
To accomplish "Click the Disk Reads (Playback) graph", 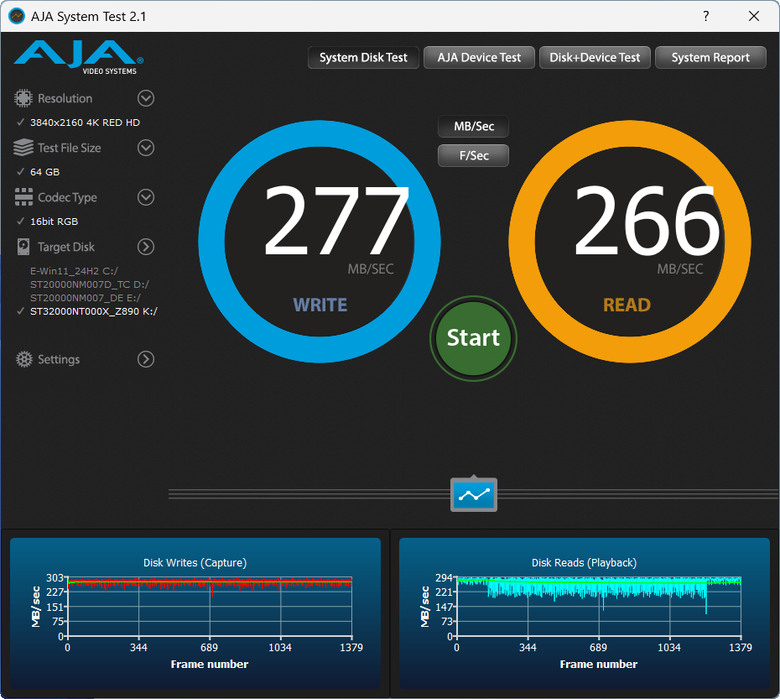I will click(x=585, y=613).
